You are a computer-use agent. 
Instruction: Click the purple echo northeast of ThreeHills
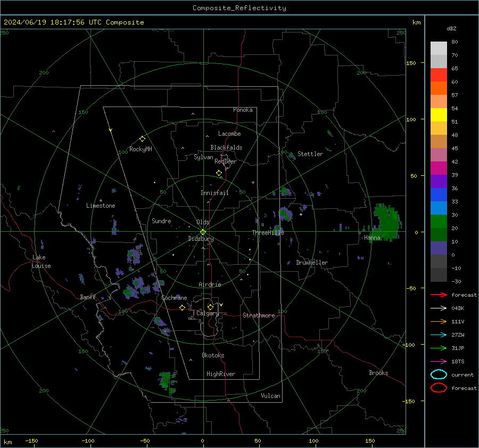coord(285,213)
